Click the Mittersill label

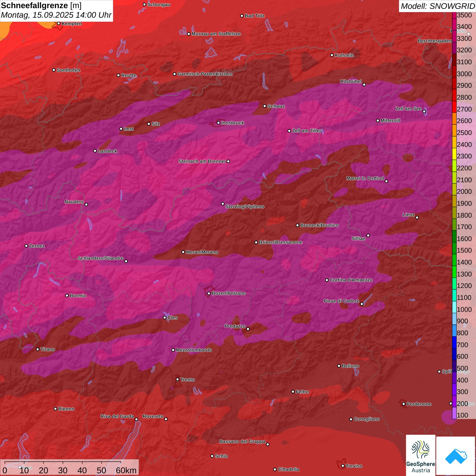coord(390,120)
